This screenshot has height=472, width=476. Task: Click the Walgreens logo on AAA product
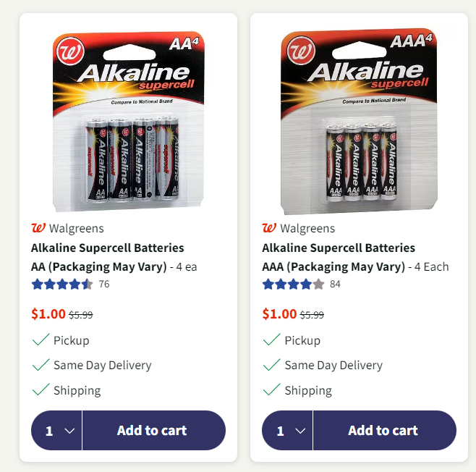tap(269, 228)
